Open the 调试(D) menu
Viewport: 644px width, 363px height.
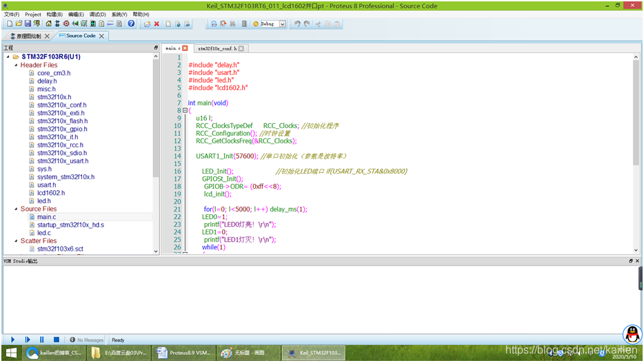(x=98, y=14)
